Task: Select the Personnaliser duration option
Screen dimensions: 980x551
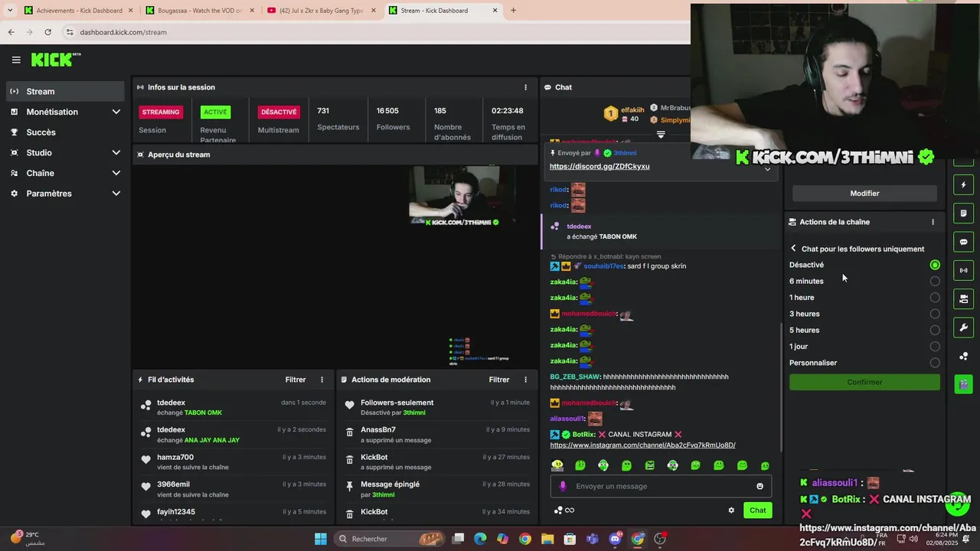Action: [935, 363]
